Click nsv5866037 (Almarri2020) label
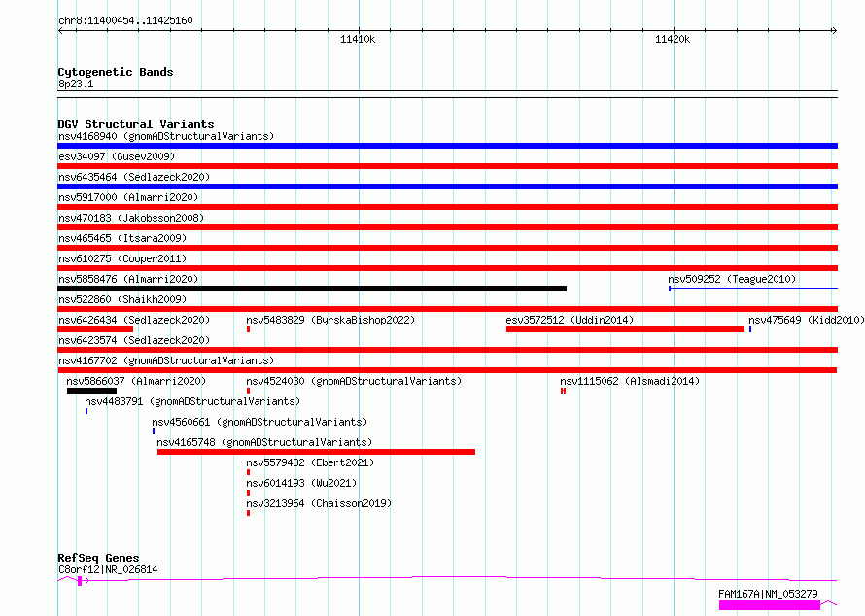This screenshot has height=616, width=865. click(x=136, y=381)
